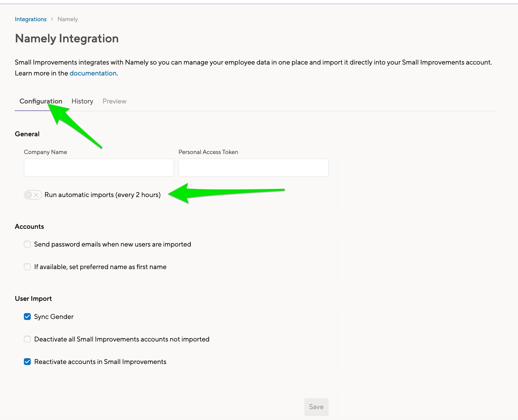Image resolution: width=518 pixels, height=420 pixels.
Task: Check If available, set preferred name as first name
Action: (x=27, y=267)
